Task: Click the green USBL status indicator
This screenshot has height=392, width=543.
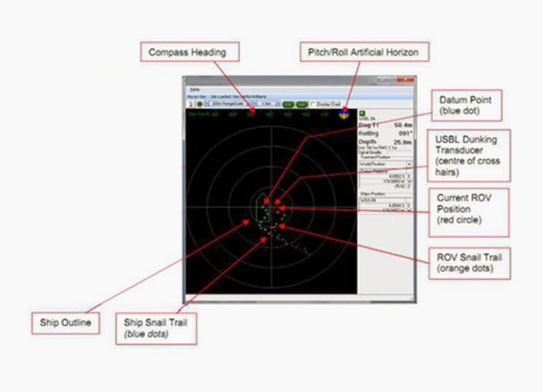Action: 362,113
